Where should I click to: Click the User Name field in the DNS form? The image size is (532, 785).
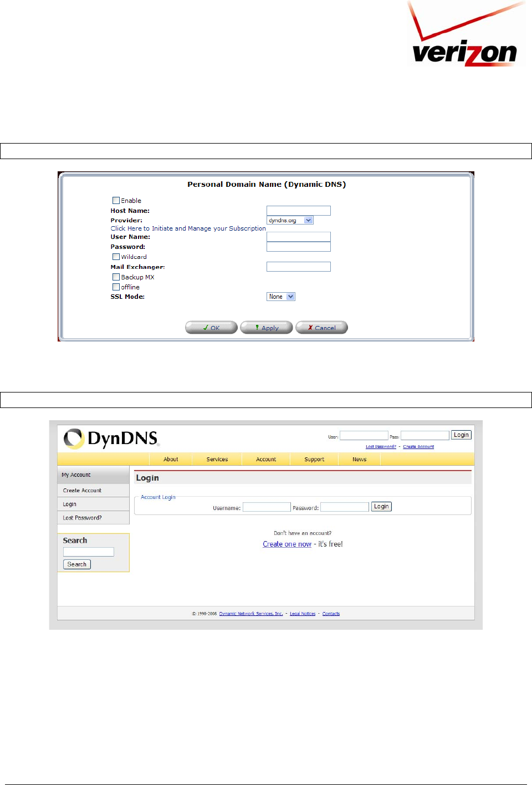298,237
